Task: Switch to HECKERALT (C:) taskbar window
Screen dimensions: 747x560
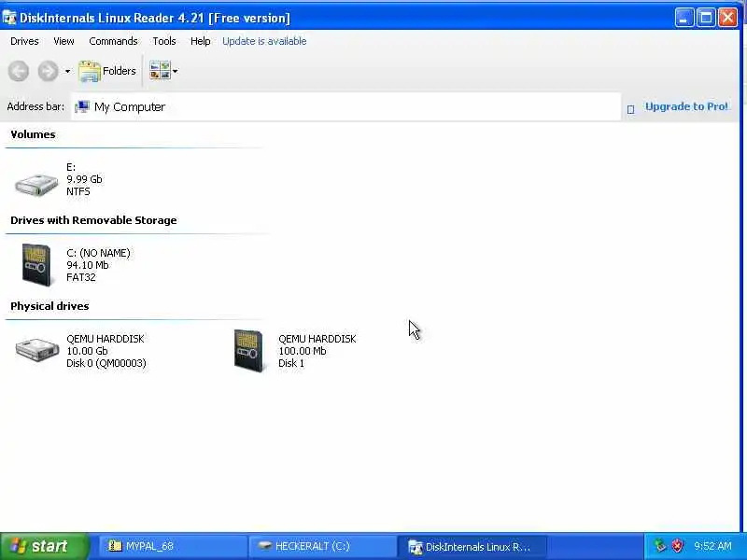Action: (322, 546)
